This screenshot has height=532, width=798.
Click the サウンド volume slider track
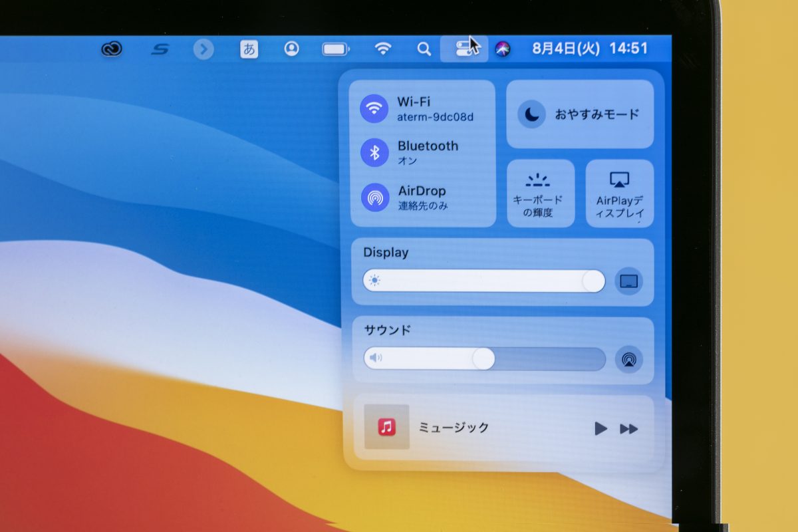pyautogui.click(x=483, y=359)
